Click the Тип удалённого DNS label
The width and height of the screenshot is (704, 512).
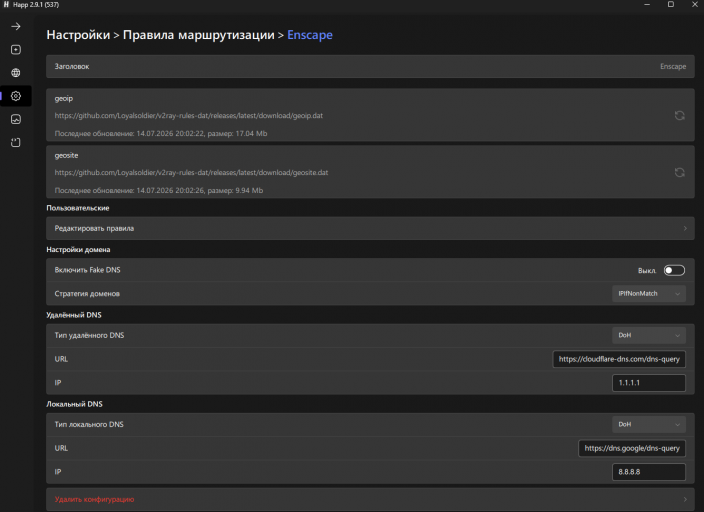[89, 335]
